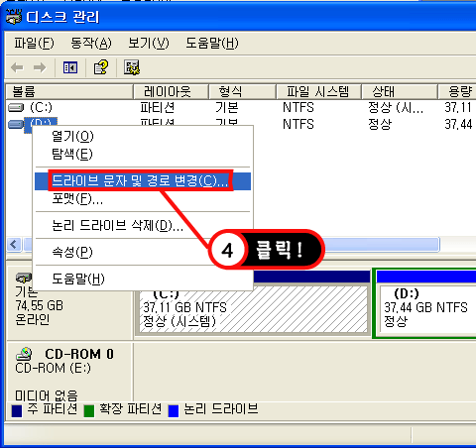Click the left arrow of horizontal scrollbar

(x=14, y=245)
